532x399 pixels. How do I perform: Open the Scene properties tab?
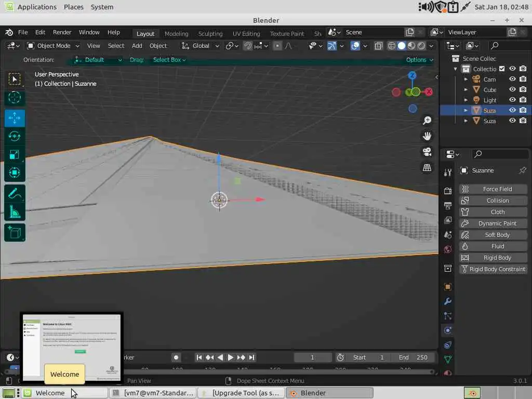[x=447, y=235]
